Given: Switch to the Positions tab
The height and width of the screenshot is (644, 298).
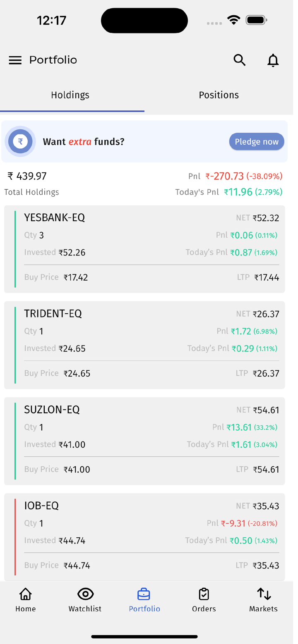Looking at the screenshot, I should (x=219, y=95).
